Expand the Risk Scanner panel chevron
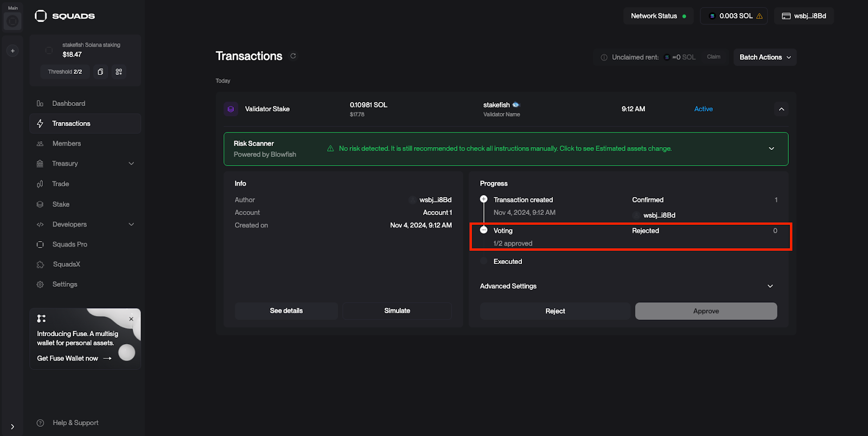Viewport: 868px width, 436px height. pyautogui.click(x=771, y=149)
